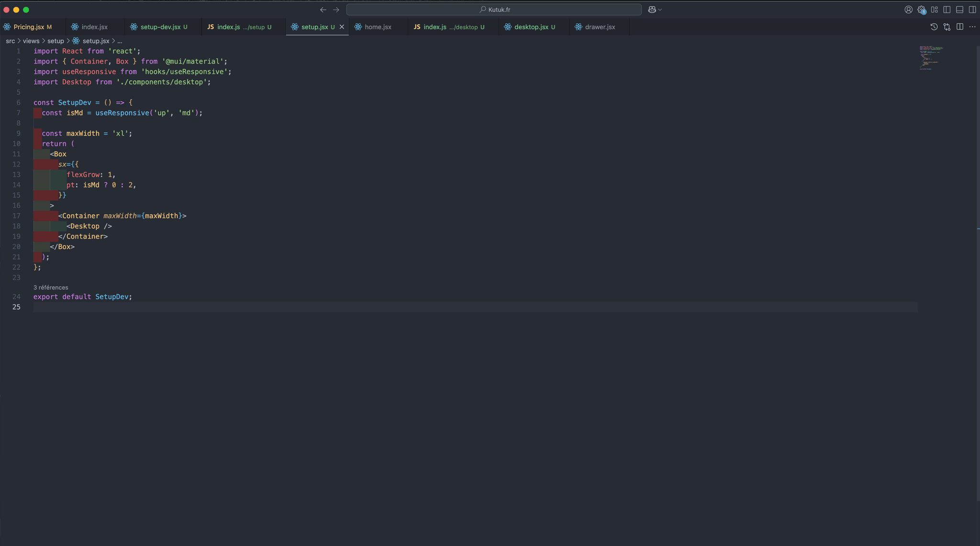
Task: Switch to the drawer.jsx tab
Action: click(x=600, y=27)
